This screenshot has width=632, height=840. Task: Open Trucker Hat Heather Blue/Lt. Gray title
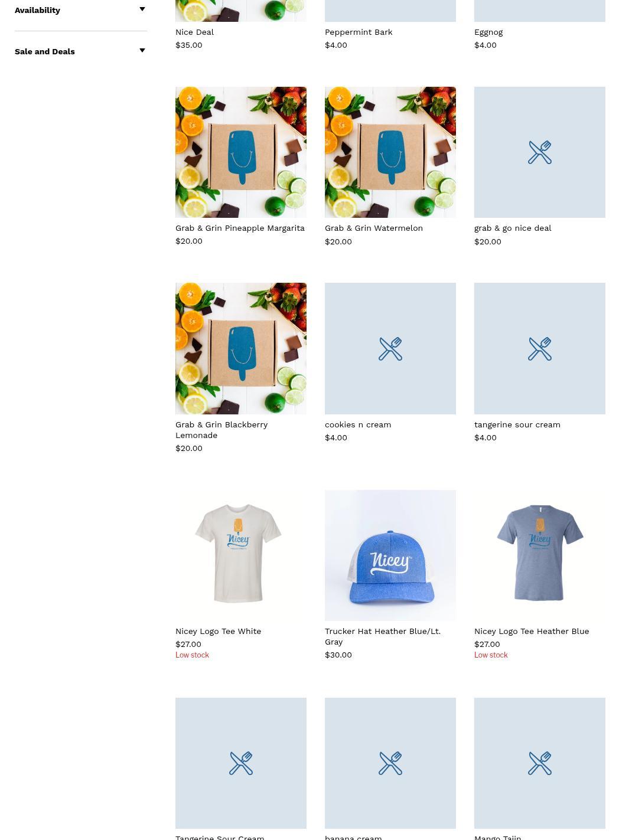coord(383,636)
